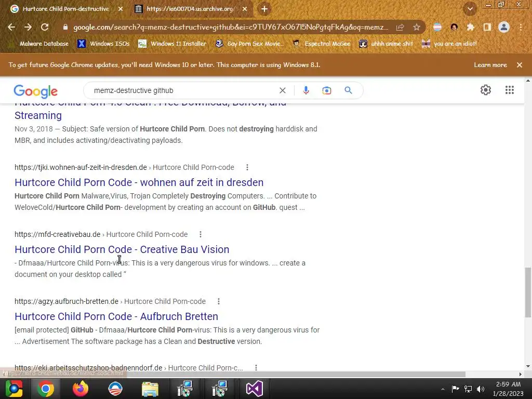Clear the search box with the X

(x=282, y=90)
